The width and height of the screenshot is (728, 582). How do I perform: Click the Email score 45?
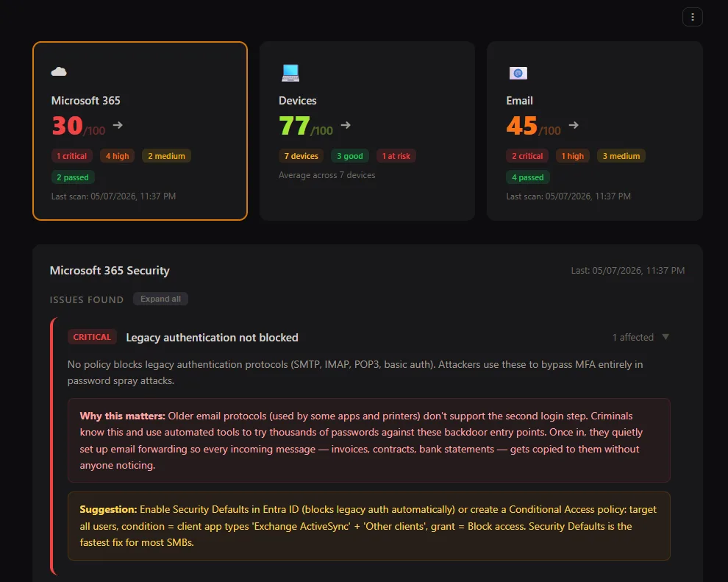coord(522,125)
